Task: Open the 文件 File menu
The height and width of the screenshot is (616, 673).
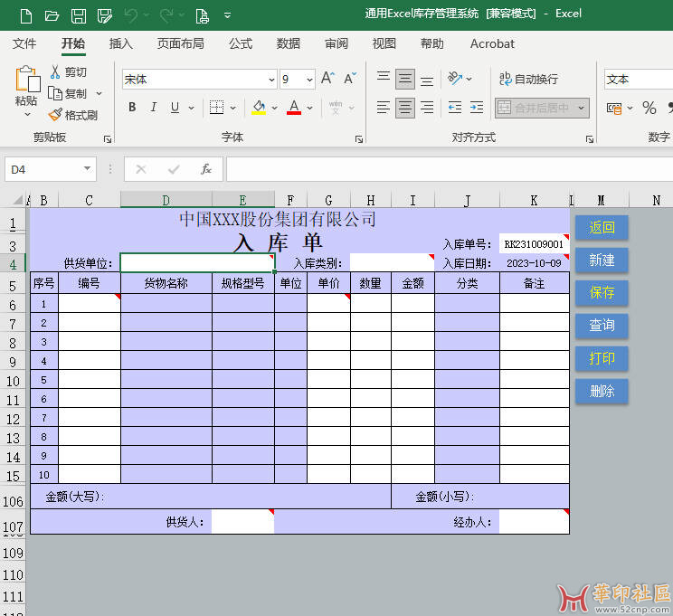Action: click(x=24, y=43)
